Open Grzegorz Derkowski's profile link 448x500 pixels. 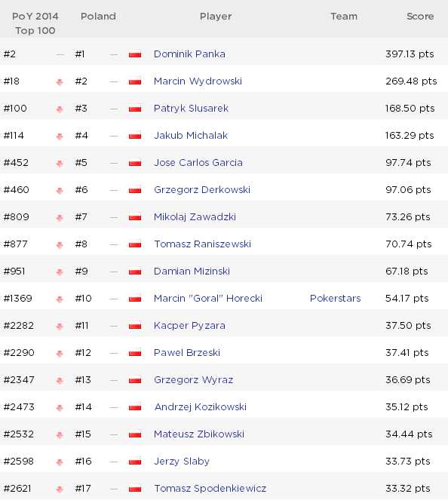pyautogui.click(x=202, y=190)
